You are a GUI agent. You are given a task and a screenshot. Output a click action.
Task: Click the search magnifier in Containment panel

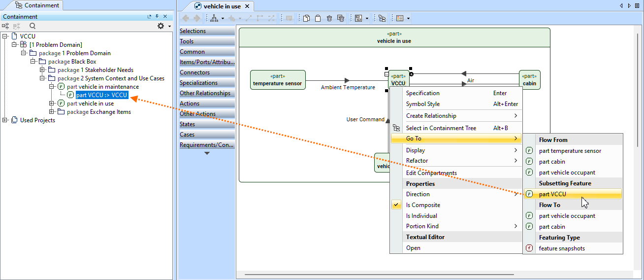[x=32, y=26]
